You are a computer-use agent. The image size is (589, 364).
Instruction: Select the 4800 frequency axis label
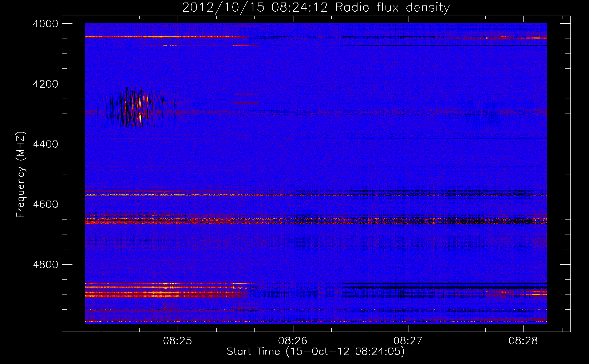[x=46, y=265]
